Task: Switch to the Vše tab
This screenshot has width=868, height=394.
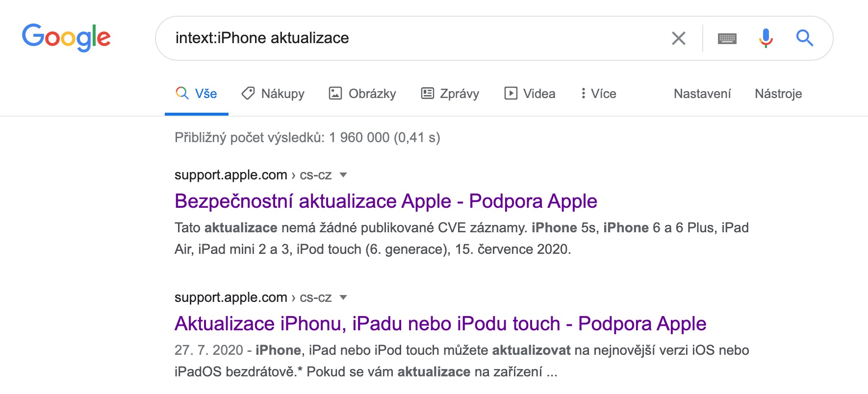Action: point(197,94)
